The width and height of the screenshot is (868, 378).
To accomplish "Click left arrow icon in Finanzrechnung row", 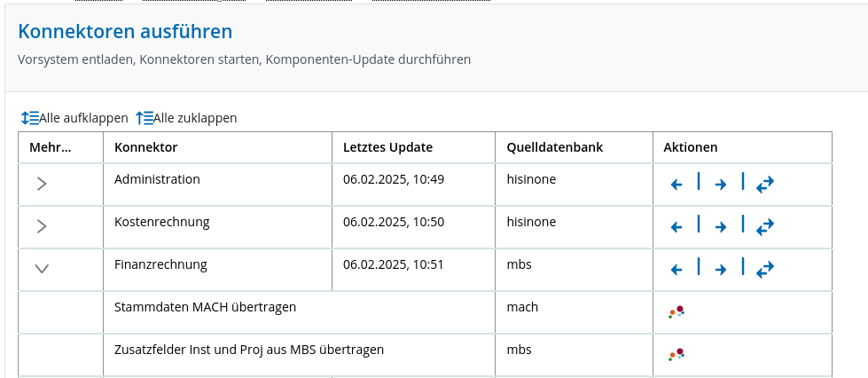I will coord(676,270).
